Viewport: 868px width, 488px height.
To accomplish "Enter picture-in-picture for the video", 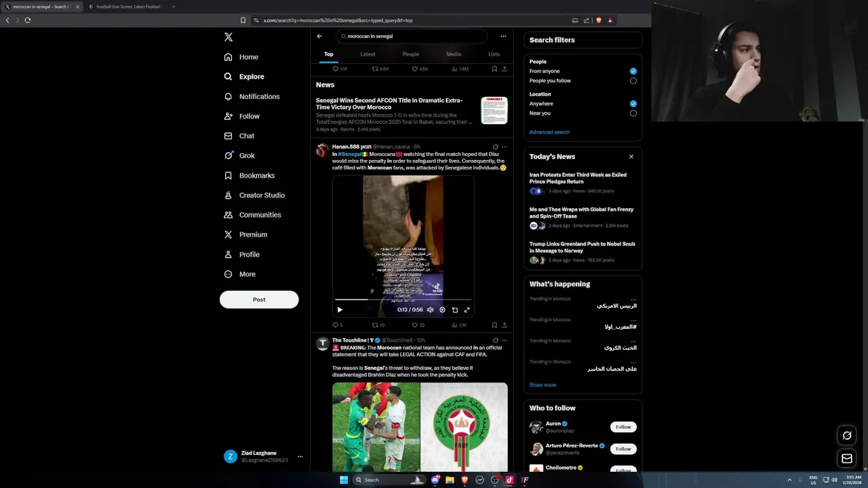I will [x=455, y=310].
